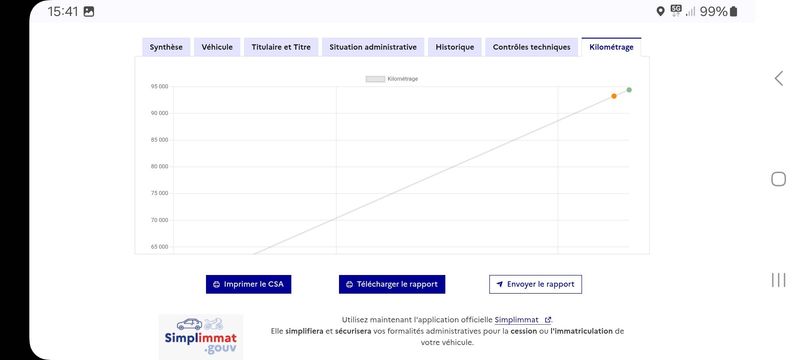Toggle the Kilométrage legend swatch
The image size is (800, 360).
click(375, 79)
